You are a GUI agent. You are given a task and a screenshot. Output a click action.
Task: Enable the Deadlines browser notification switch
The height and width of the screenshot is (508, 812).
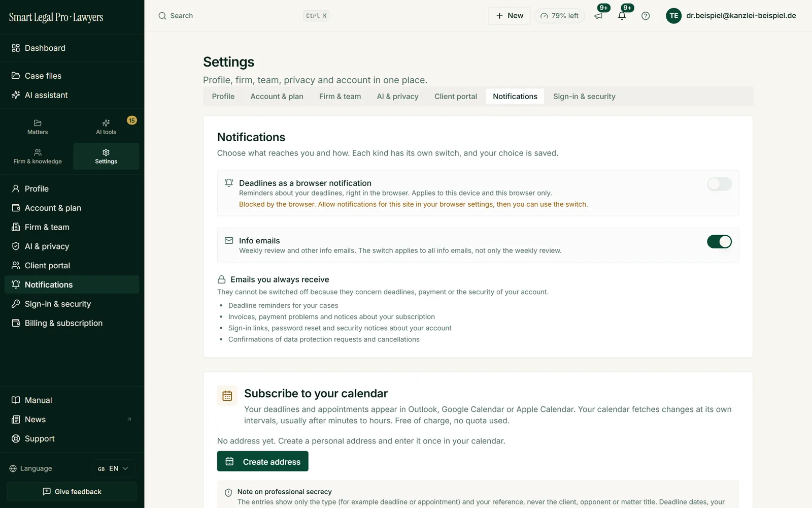[x=719, y=184]
